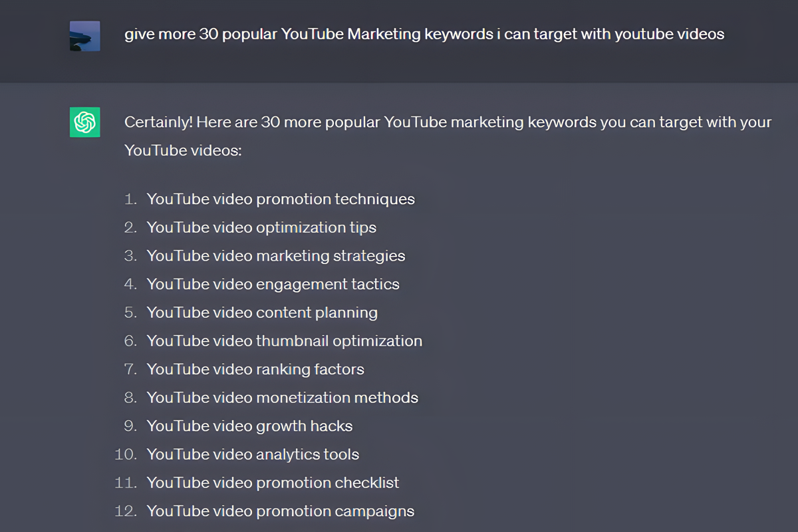Select the prompt asking for 30 keywords

[x=424, y=33]
